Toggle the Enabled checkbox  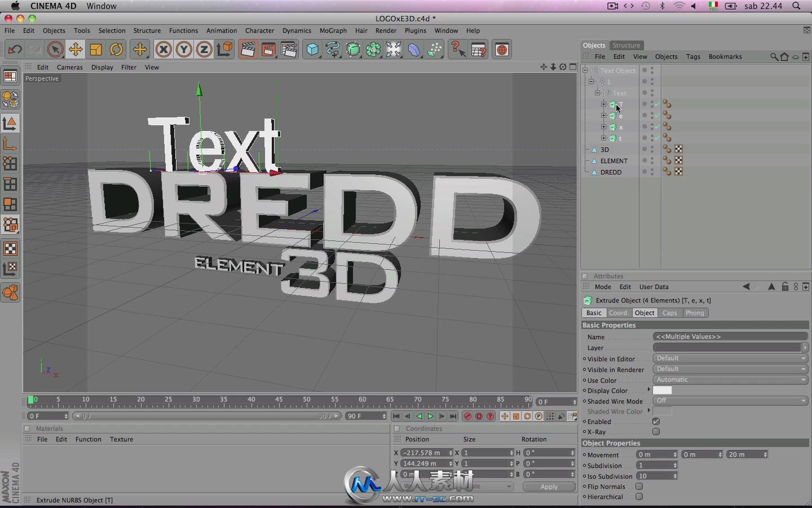[x=656, y=421]
